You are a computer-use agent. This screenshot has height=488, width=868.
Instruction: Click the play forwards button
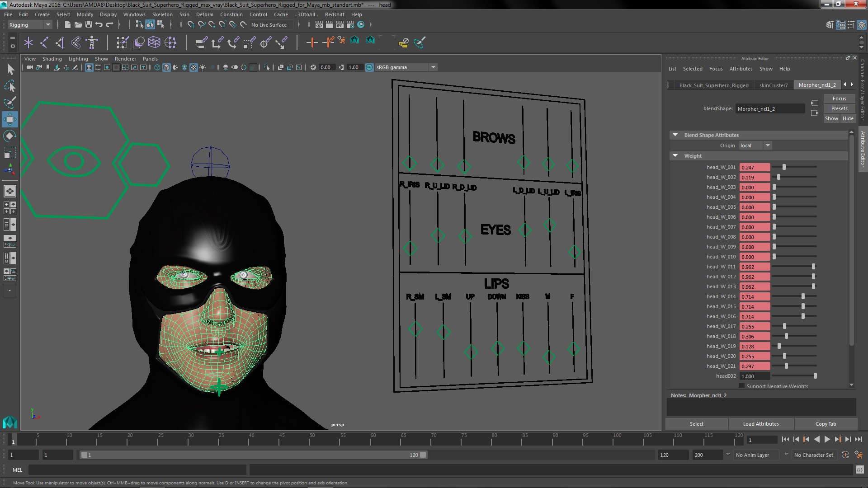(827, 439)
